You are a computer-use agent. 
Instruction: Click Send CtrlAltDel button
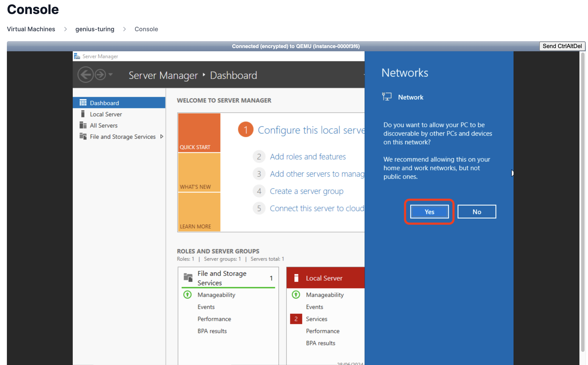pos(562,46)
